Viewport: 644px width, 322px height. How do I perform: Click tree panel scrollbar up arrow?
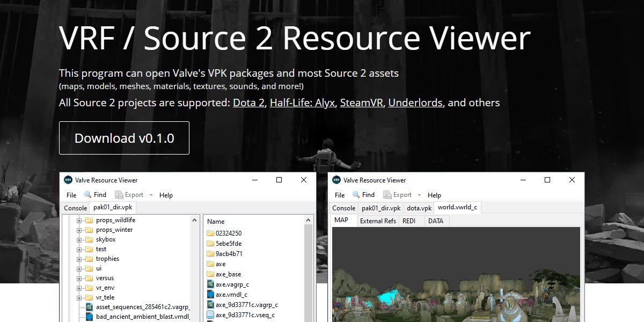click(196, 219)
